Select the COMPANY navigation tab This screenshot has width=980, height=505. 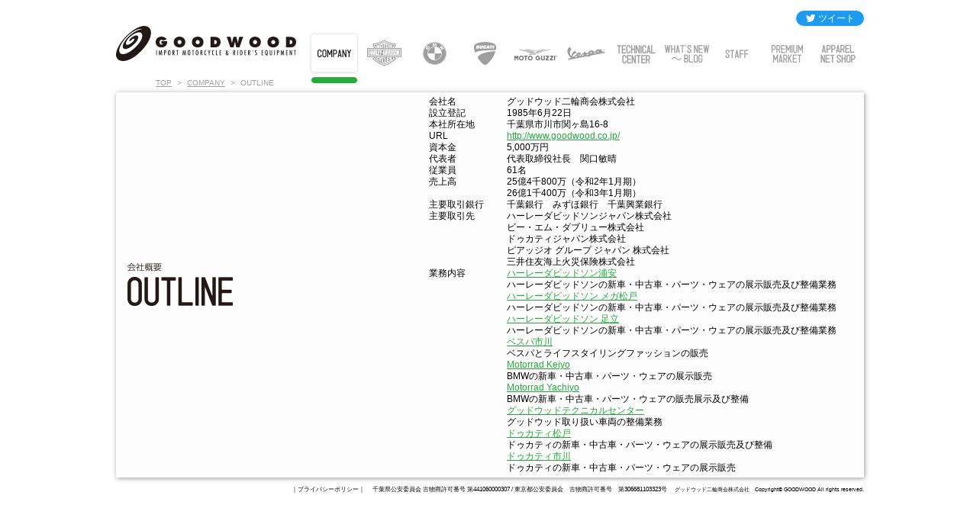pyautogui.click(x=334, y=53)
